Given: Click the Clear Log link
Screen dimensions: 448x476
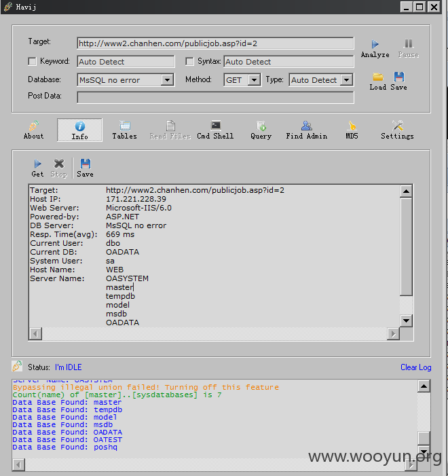Looking at the screenshot, I should [416, 367].
